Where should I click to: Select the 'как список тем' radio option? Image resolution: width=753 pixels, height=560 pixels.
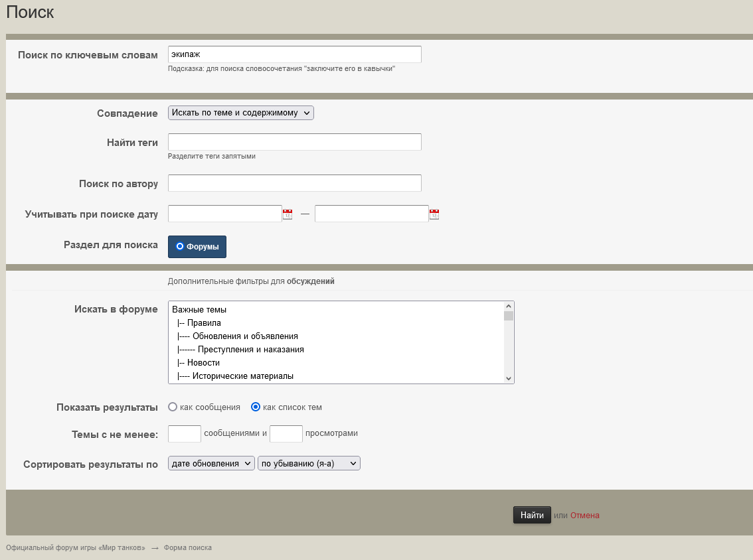click(256, 407)
